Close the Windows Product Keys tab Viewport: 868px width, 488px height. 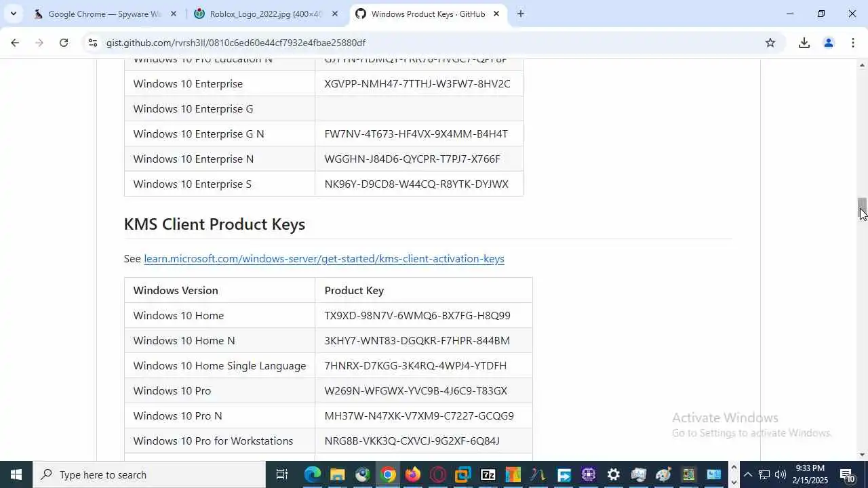[496, 14]
